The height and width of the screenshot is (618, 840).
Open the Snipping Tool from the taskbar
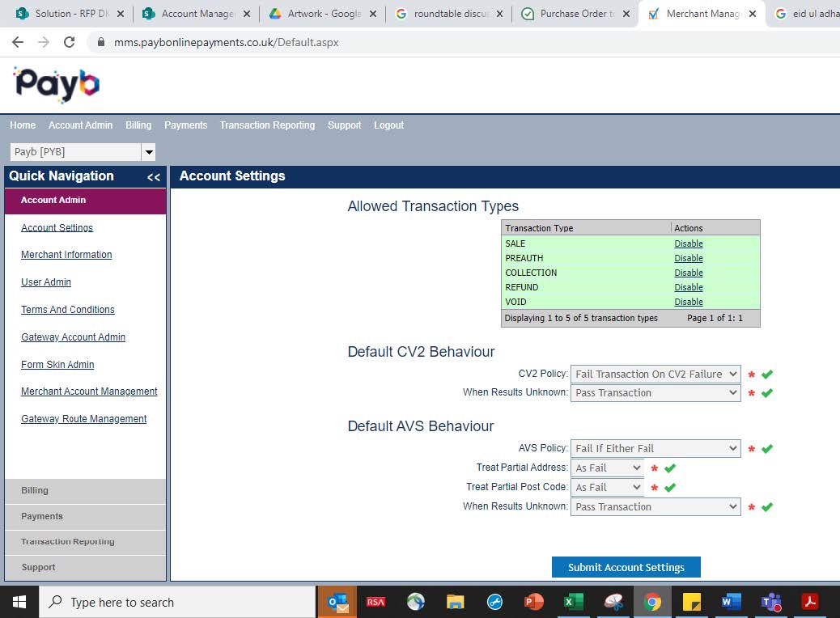[613, 602]
